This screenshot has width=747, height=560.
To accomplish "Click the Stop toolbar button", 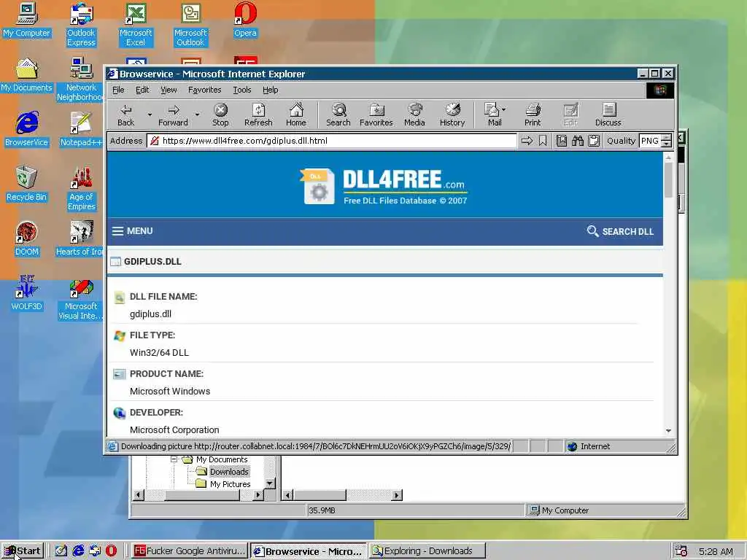I will click(x=220, y=115).
